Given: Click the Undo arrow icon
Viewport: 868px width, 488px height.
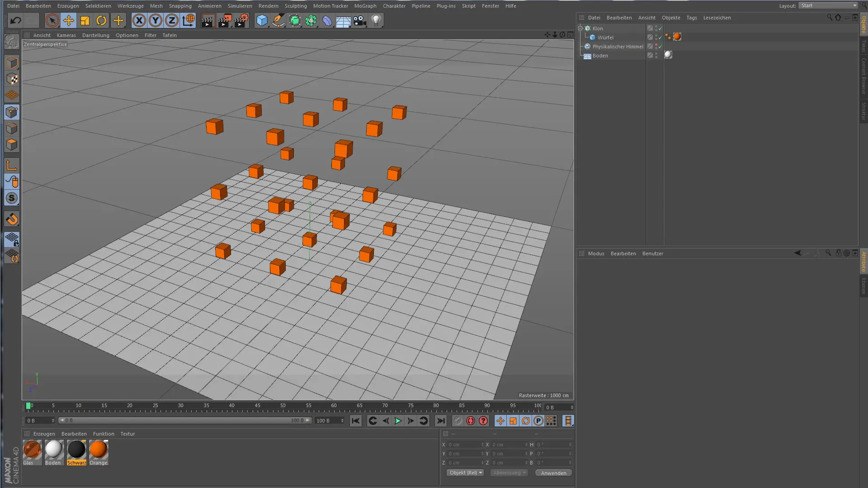Looking at the screenshot, I should coord(15,20).
